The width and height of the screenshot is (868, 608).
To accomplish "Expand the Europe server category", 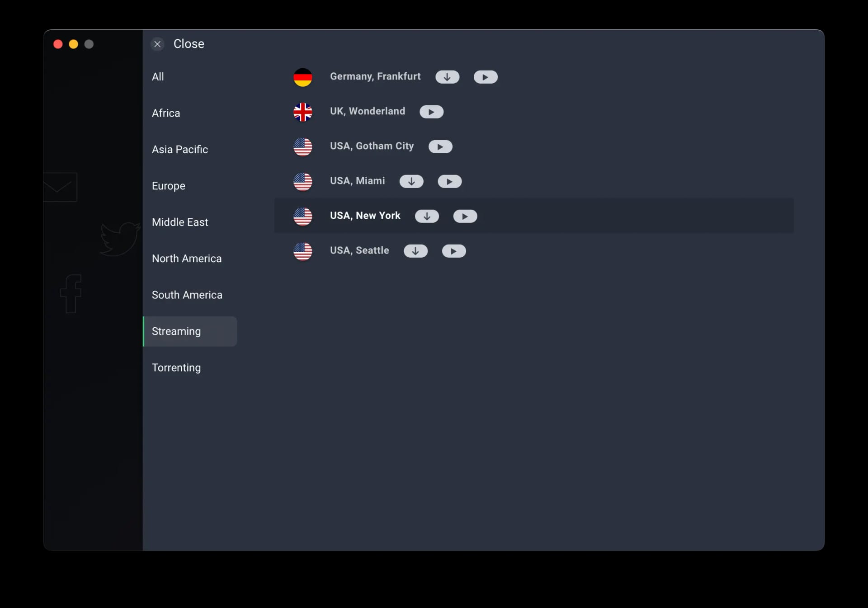I will point(168,185).
